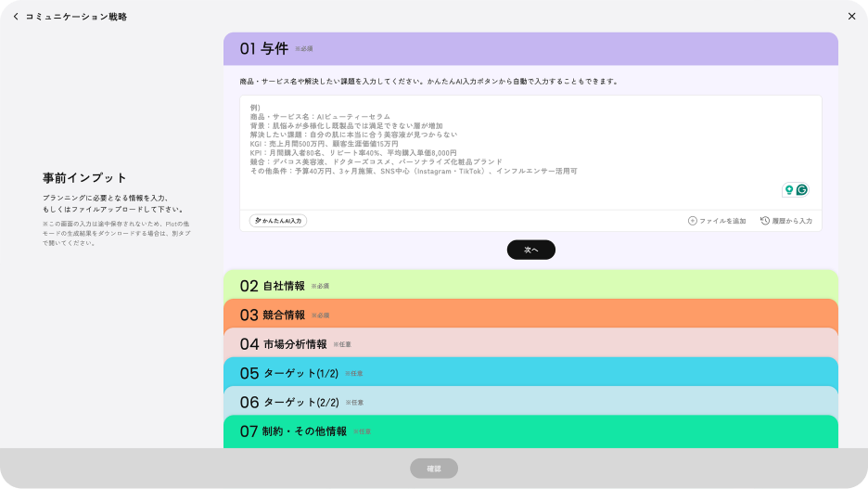Viewport: 868px width, 489px height.
Task: Expand the 06 ターゲット(2/2) section
Action: [530, 402]
